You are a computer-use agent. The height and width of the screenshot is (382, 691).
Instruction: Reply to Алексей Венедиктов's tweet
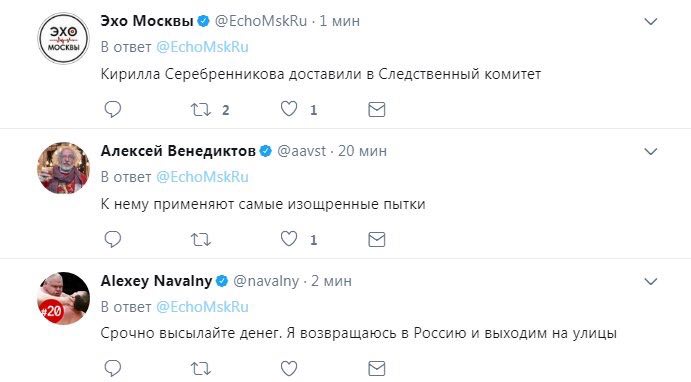(x=112, y=239)
